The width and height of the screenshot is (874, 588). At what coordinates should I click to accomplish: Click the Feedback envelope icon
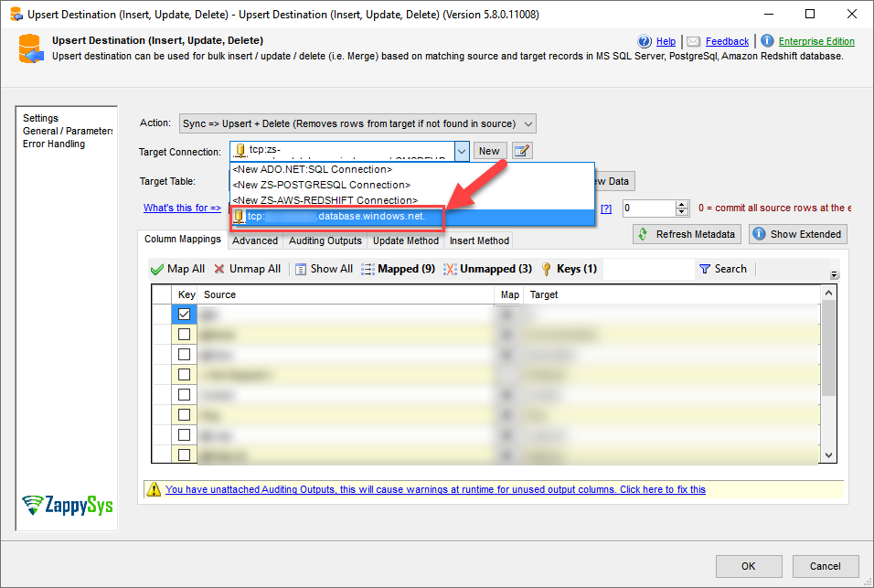(694, 41)
